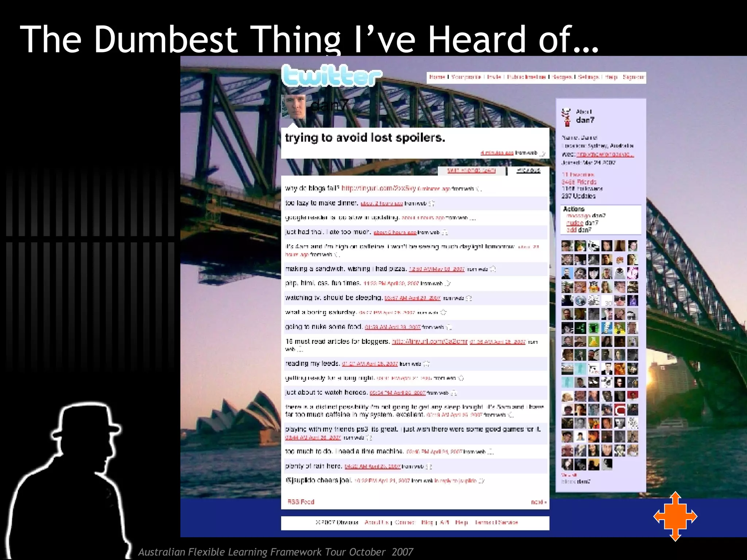Click the '4 minutes ago' timestamp link
Screen dimensions: 747x560
(x=497, y=153)
